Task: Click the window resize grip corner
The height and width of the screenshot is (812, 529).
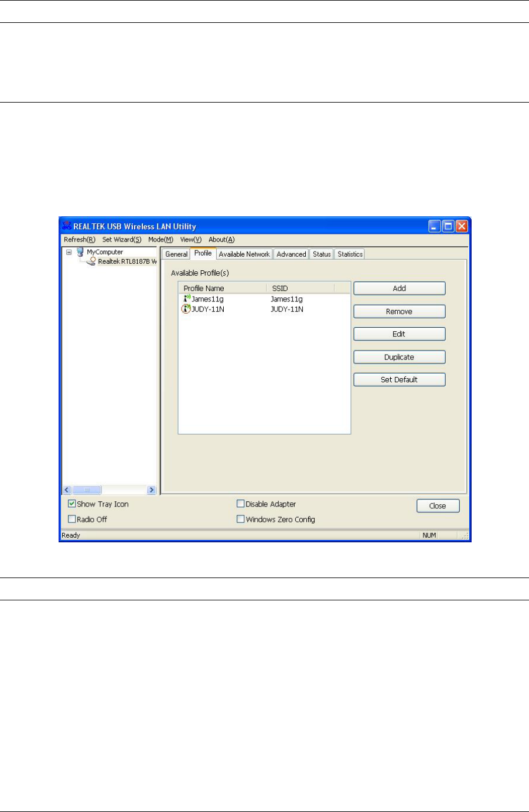Action: 466,536
